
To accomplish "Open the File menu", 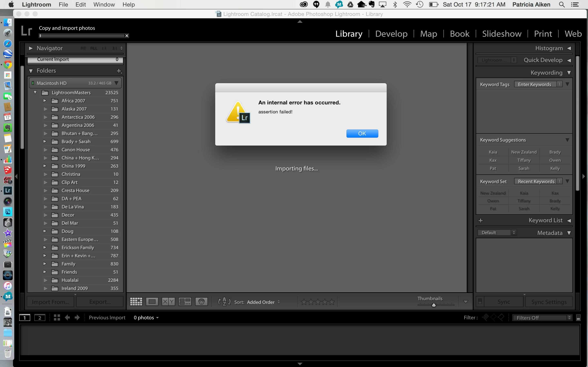I will click(x=63, y=5).
